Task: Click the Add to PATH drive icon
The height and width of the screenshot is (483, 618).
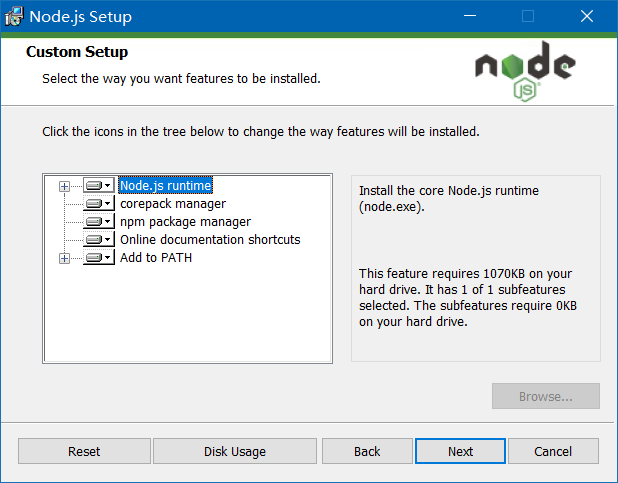Action: [99, 257]
